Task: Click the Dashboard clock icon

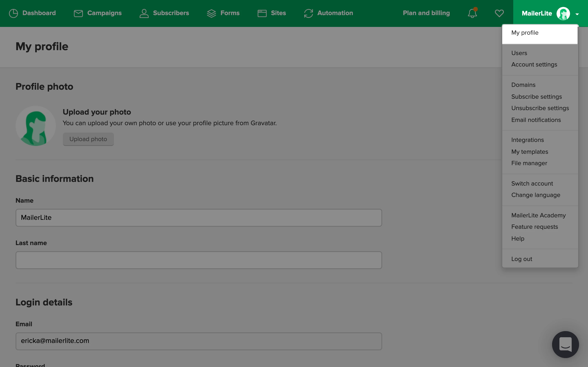Action: pyautogui.click(x=13, y=13)
